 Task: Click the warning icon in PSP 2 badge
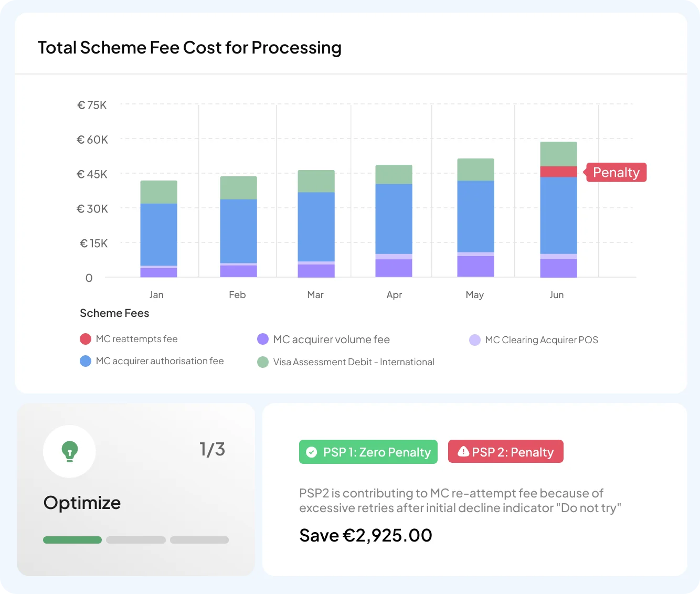463,452
